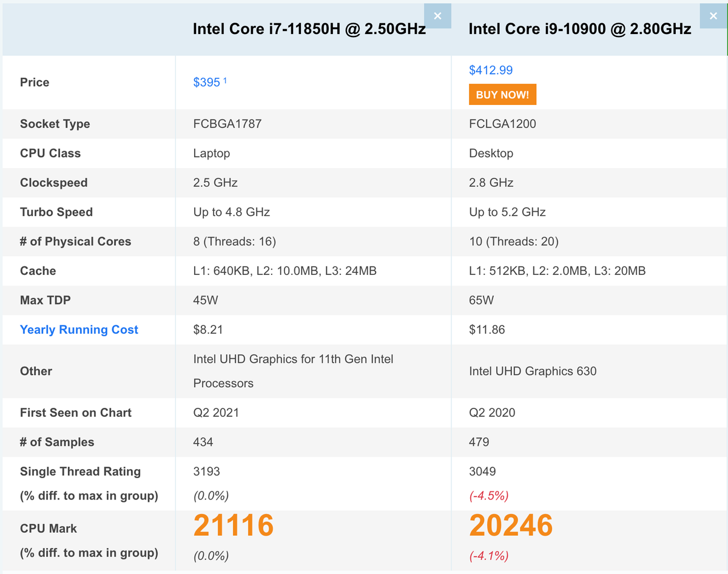Click the red (-4.1%) CPU Mark difference

click(488, 555)
